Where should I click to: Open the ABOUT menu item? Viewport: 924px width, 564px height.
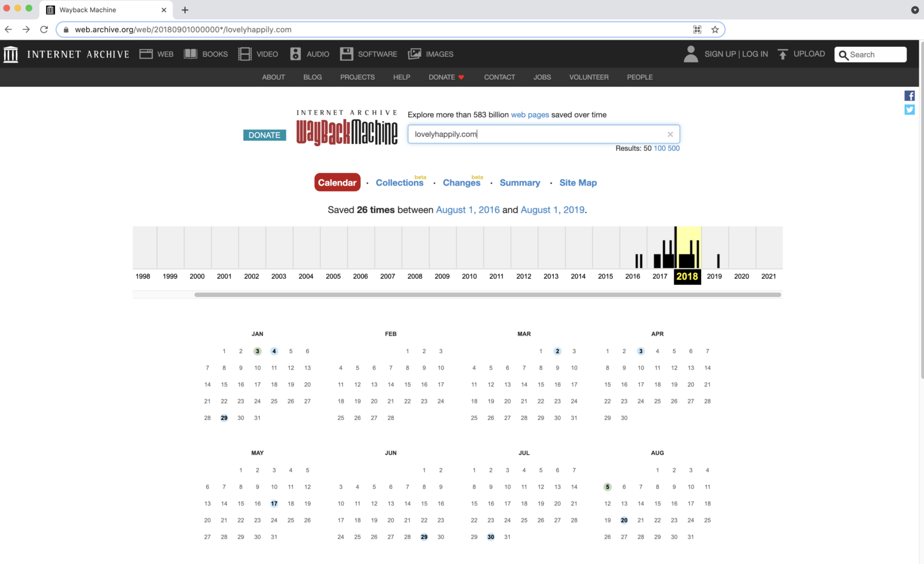pyautogui.click(x=274, y=77)
